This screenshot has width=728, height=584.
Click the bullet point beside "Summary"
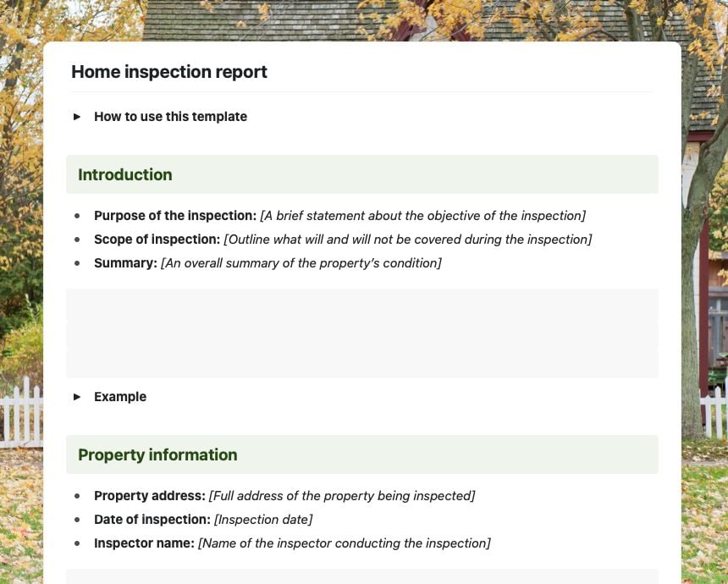(x=80, y=263)
